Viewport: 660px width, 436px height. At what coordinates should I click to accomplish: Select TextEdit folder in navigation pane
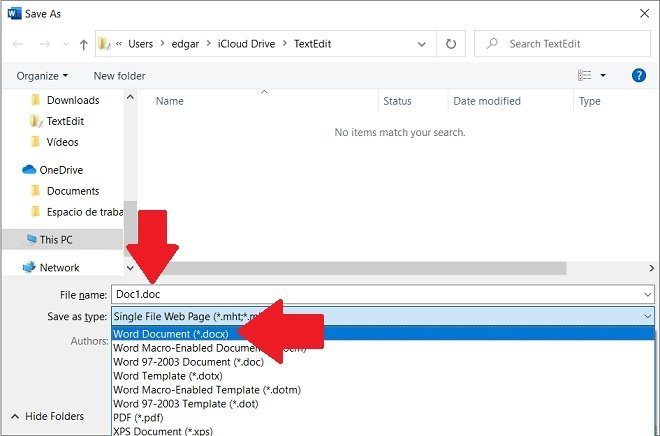tap(65, 121)
